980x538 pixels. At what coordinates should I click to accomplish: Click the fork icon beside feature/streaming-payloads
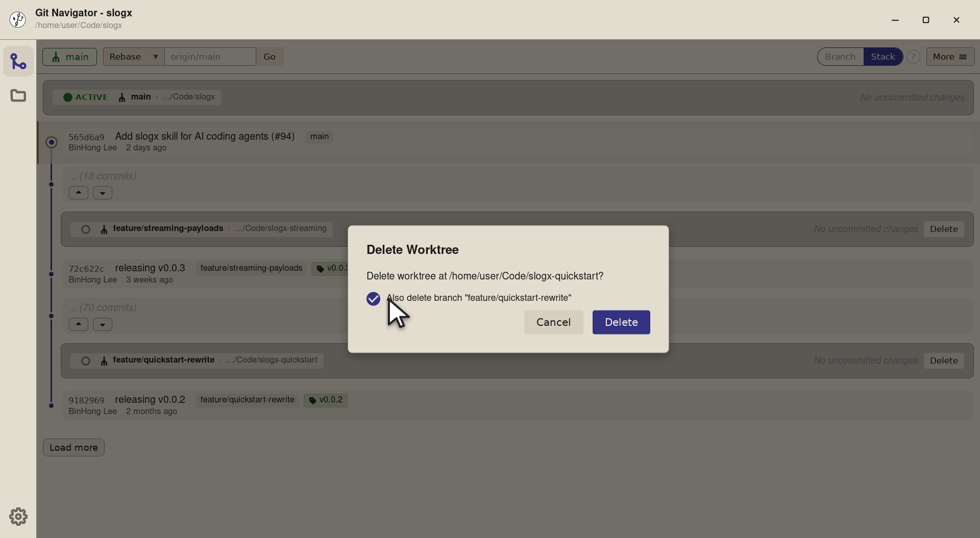(x=104, y=230)
